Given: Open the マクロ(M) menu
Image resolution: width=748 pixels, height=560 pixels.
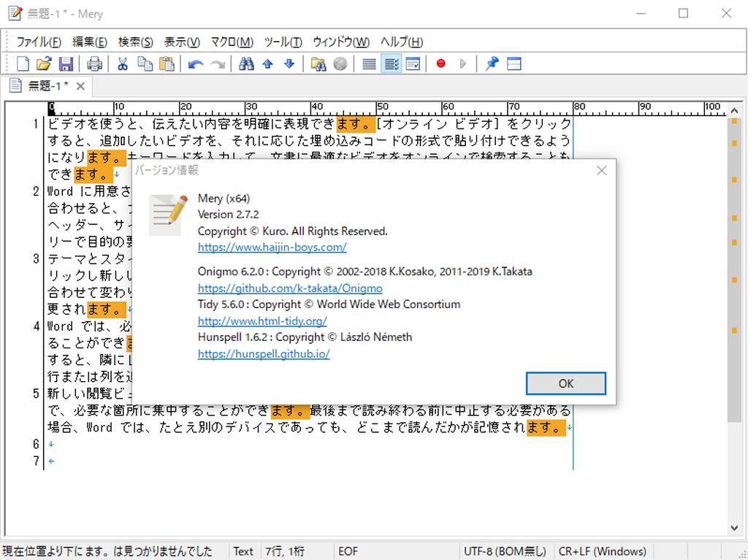Looking at the screenshot, I should [x=232, y=42].
